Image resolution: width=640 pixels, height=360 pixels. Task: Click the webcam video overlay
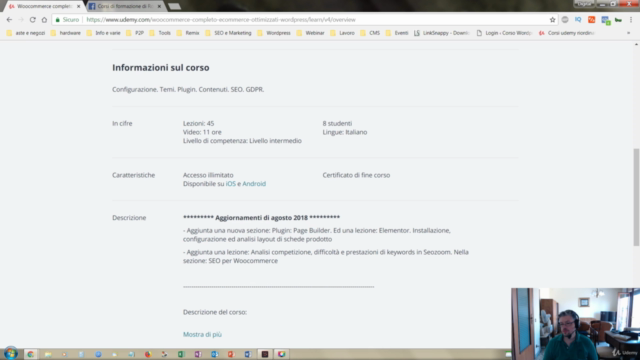coord(576,324)
